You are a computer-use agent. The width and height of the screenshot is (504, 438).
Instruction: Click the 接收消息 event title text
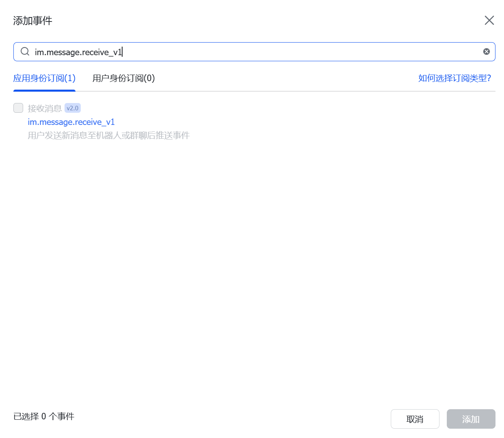[x=45, y=108]
